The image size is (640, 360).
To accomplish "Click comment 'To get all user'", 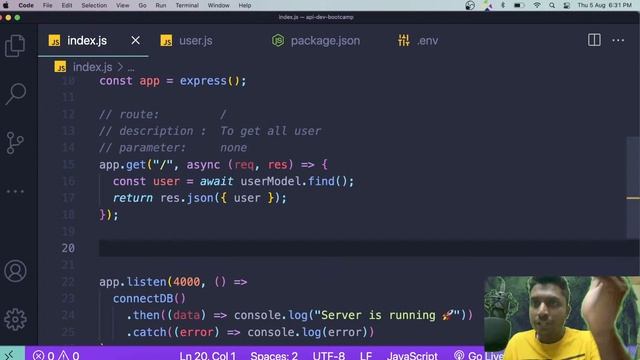I will point(270,131).
